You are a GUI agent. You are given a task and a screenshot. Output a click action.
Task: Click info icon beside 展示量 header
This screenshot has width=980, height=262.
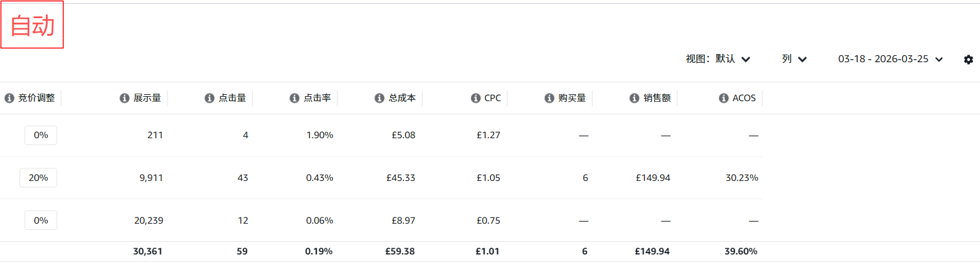pyautogui.click(x=124, y=98)
